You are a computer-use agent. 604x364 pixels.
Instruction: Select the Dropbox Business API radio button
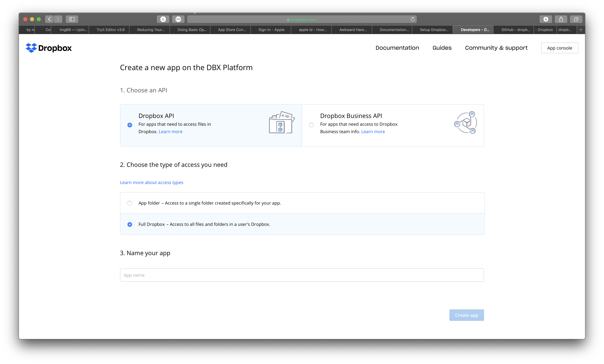[311, 125]
